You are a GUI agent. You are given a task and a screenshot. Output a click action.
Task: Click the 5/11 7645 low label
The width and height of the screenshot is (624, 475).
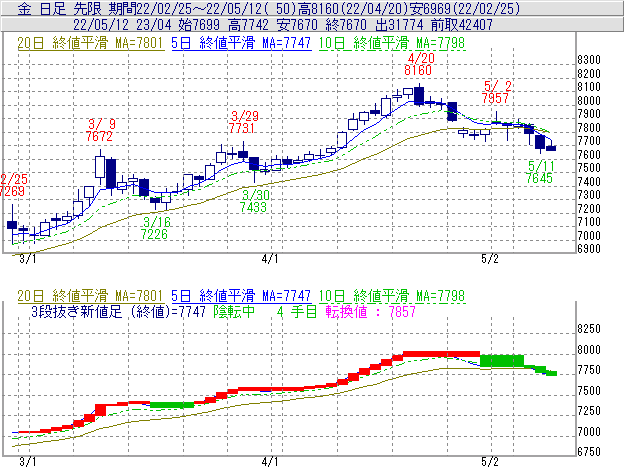[x=540, y=172]
